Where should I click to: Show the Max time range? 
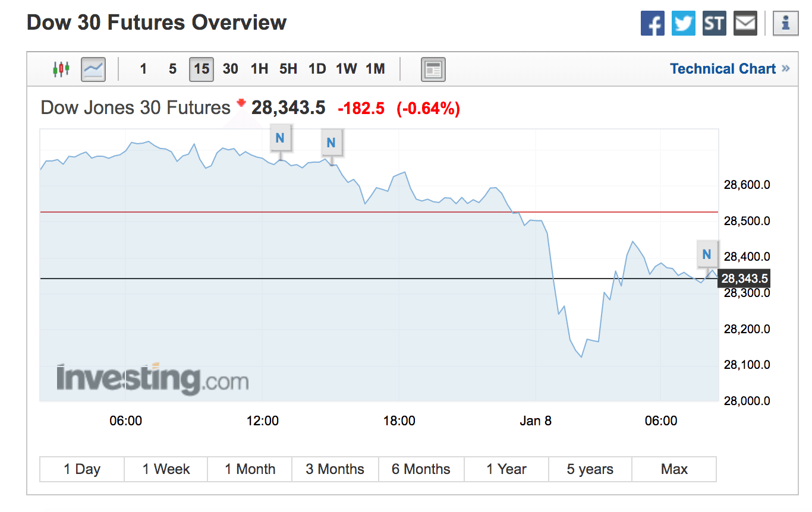pyautogui.click(x=674, y=469)
